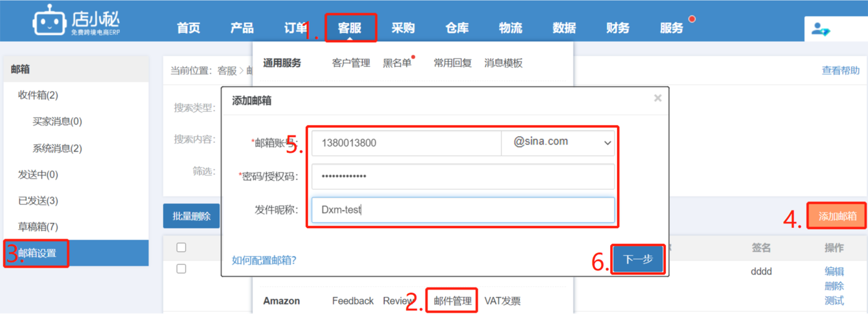
Task: Click the 客服 breadcrumb link
Action: (x=227, y=71)
